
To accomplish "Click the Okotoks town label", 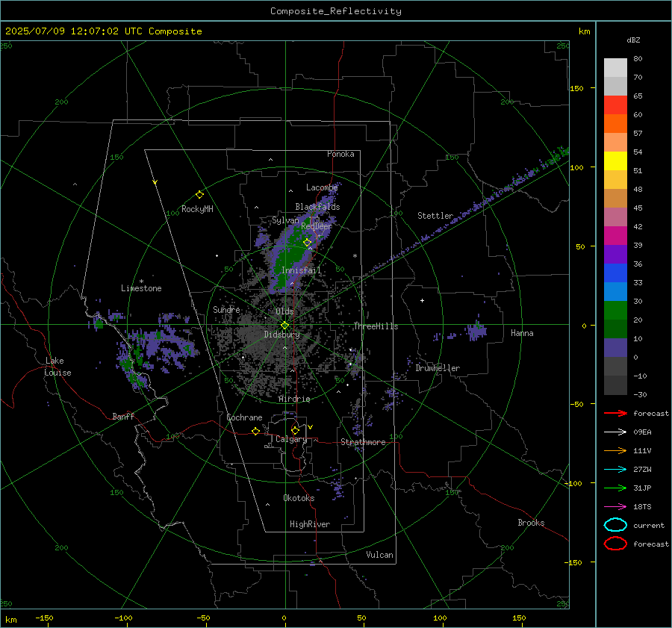I will 299,498.
